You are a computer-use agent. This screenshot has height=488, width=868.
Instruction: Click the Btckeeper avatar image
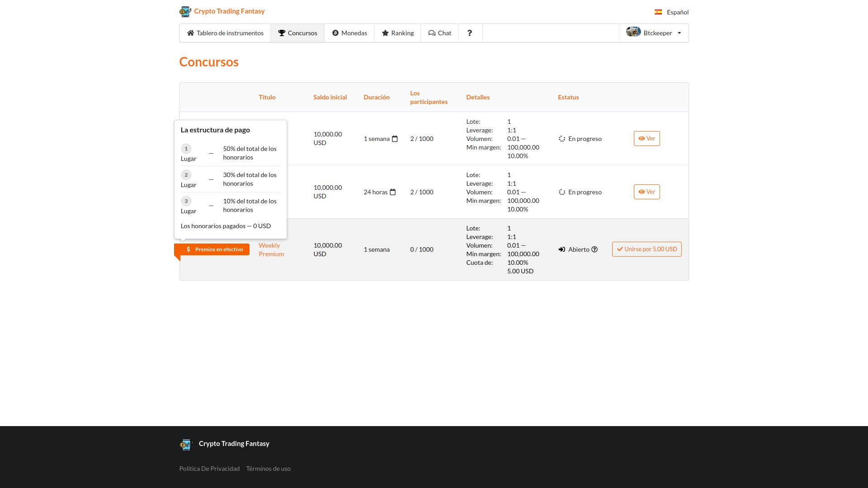[x=633, y=32]
